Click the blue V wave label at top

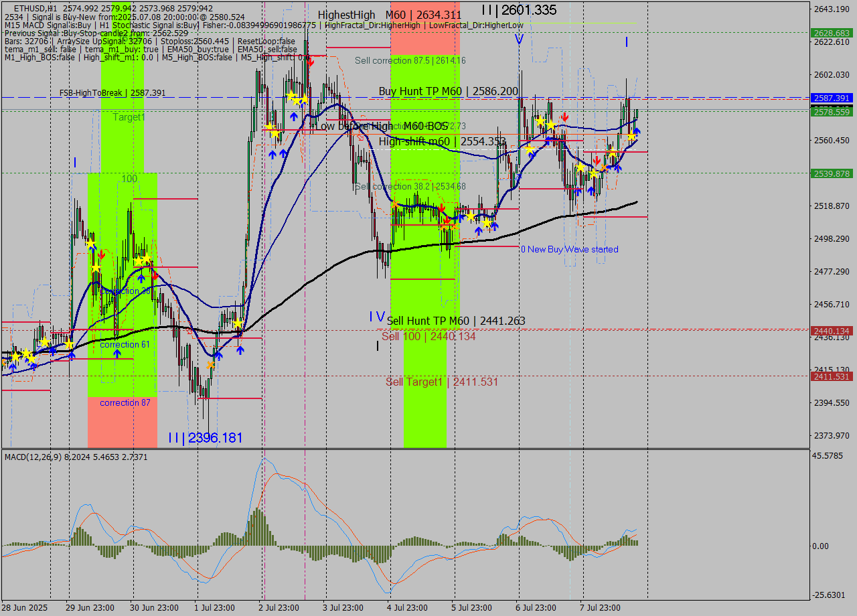click(x=519, y=40)
